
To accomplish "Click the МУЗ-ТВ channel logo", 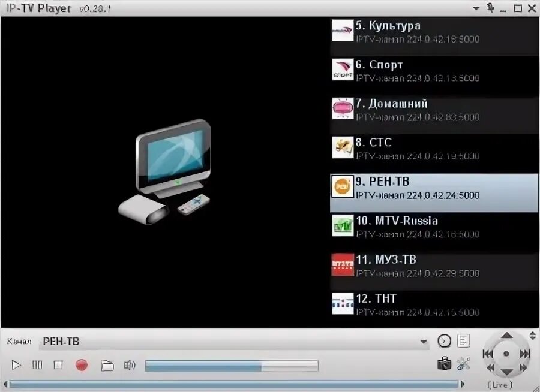I will pyautogui.click(x=343, y=265).
